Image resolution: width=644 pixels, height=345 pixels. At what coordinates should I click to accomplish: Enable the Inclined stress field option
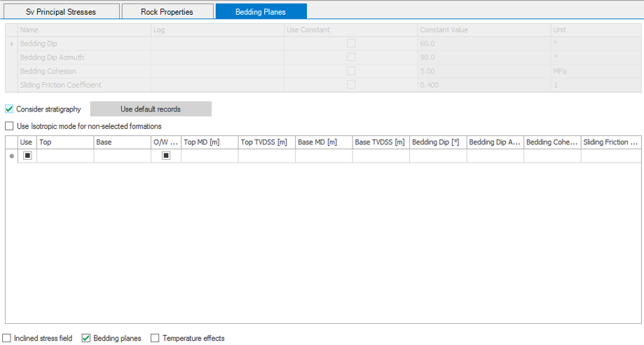[7, 338]
